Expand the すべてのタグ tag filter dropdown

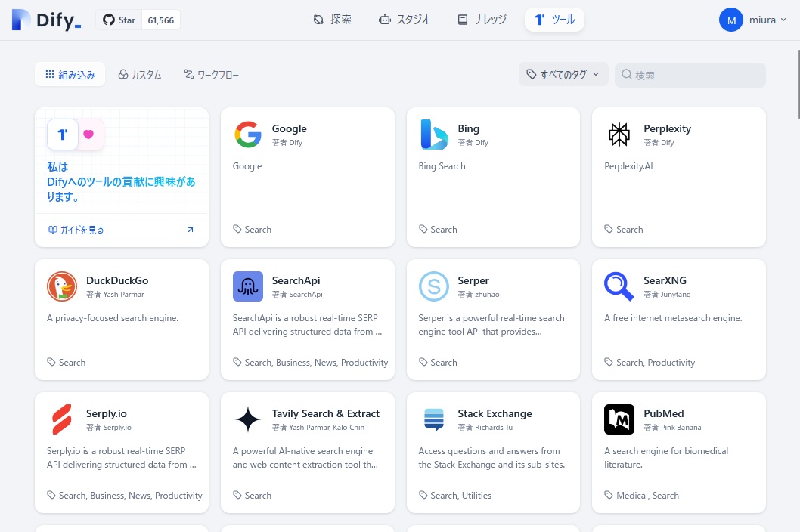click(x=564, y=74)
